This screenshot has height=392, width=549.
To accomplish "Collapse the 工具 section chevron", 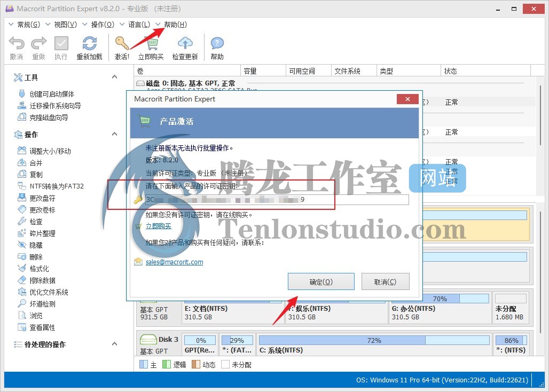I will 114,77.
